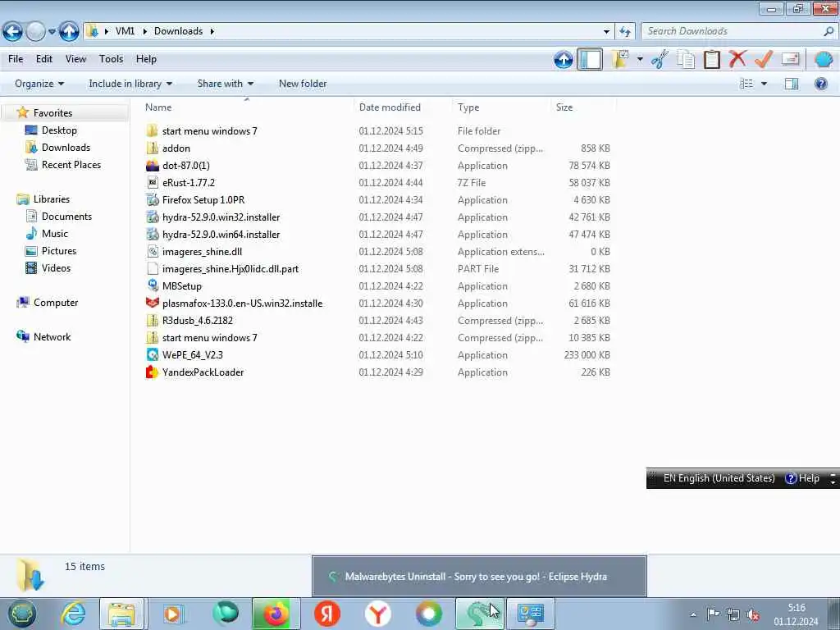Expand the VM1 breadcrumb arrow
The height and width of the screenshot is (630, 840).
pyautogui.click(x=144, y=31)
